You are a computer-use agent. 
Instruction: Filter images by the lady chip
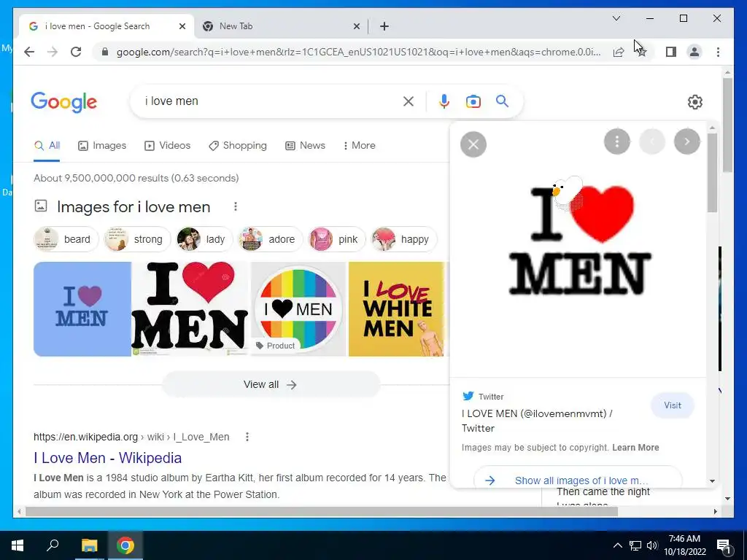(x=204, y=239)
